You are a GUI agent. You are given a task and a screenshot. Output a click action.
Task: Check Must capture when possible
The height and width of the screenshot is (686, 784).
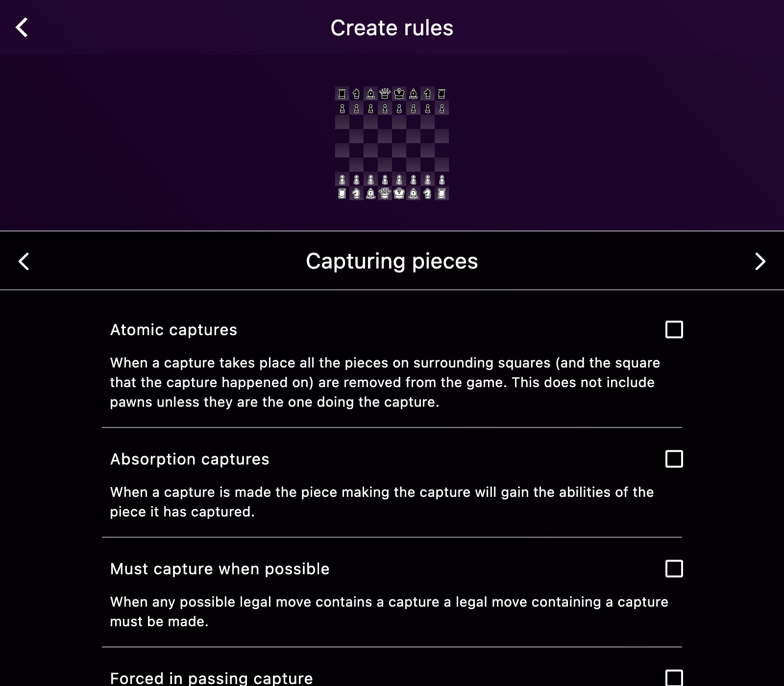(674, 569)
